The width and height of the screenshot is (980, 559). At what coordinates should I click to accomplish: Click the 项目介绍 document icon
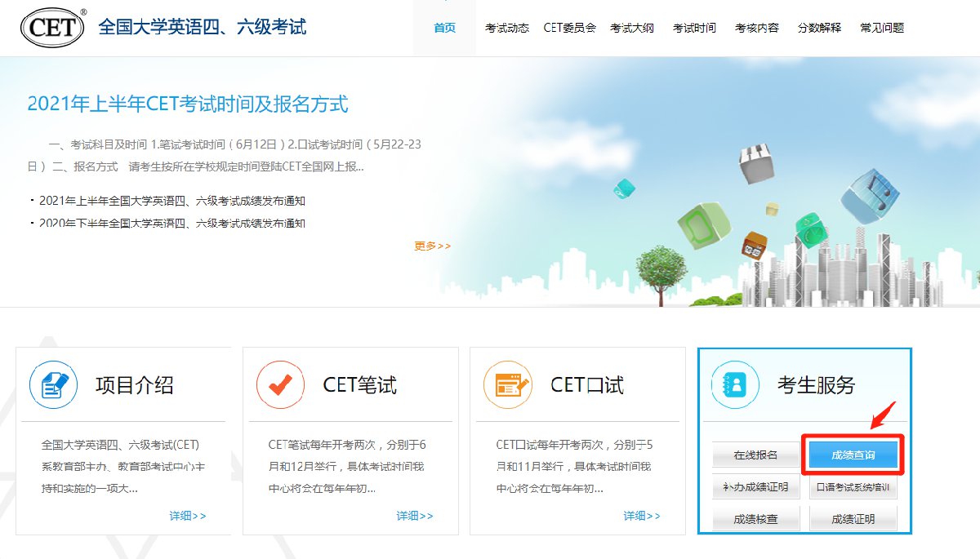click(x=54, y=384)
